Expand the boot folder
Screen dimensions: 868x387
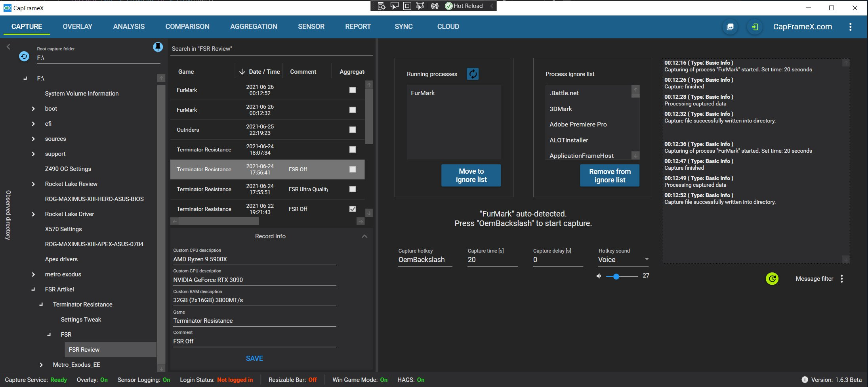coord(33,109)
